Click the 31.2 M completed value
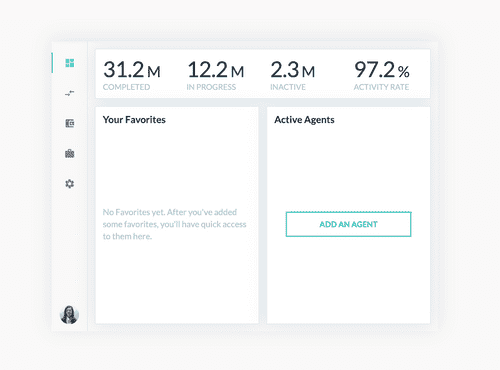500x370 pixels. click(x=132, y=70)
